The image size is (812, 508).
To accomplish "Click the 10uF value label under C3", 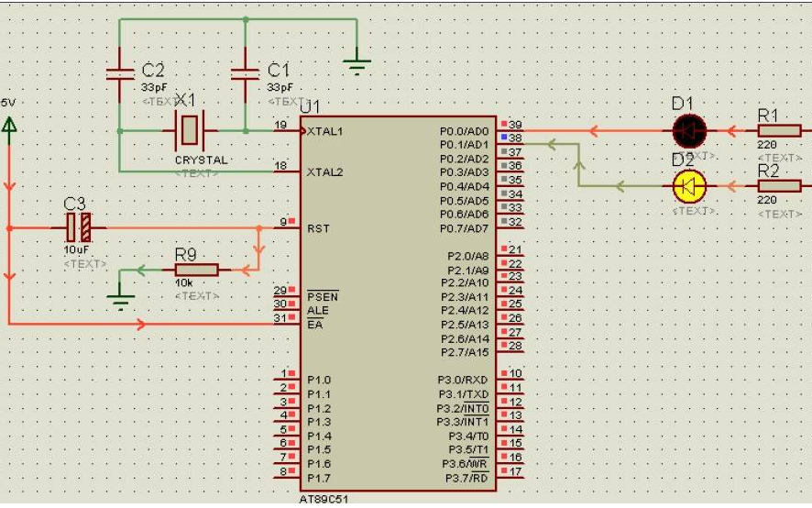I will (76, 250).
